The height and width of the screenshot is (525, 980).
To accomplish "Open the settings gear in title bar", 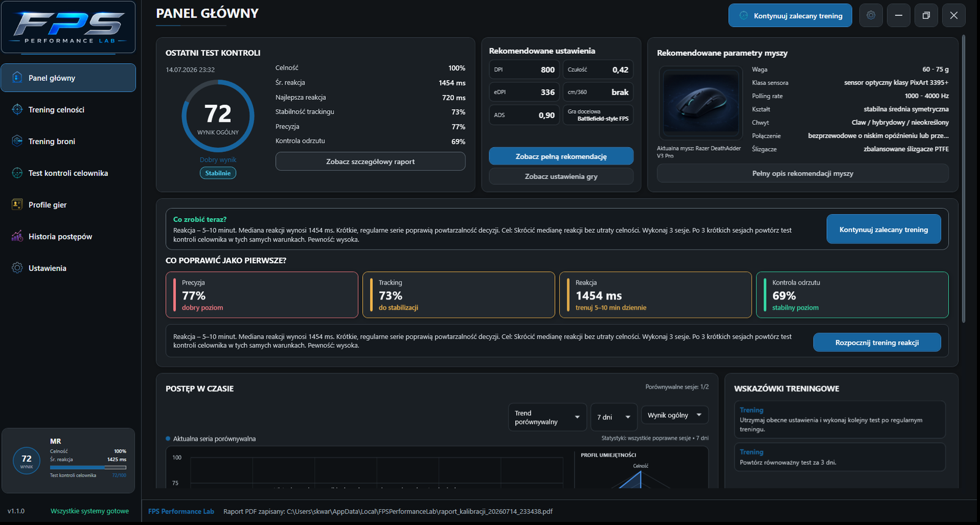I will click(x=871, y=15).
